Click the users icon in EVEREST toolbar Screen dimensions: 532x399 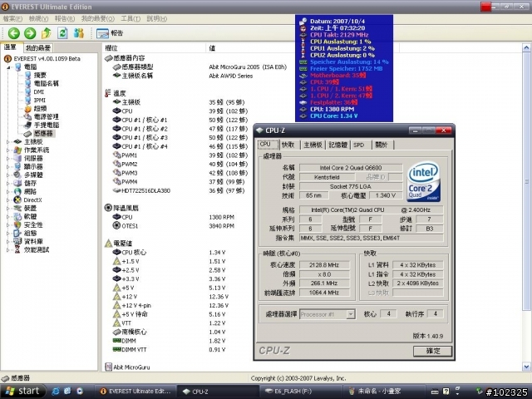(x=79, y=33)
